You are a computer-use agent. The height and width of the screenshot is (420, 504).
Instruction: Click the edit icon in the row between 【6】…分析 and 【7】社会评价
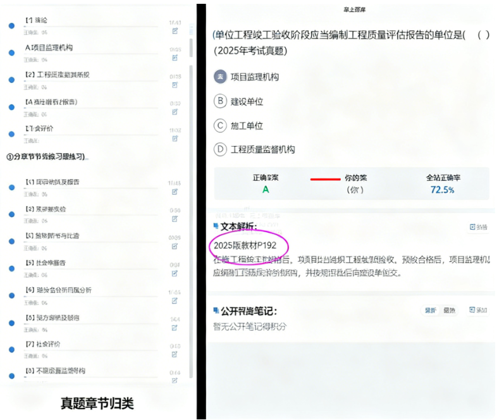(175, 328)
